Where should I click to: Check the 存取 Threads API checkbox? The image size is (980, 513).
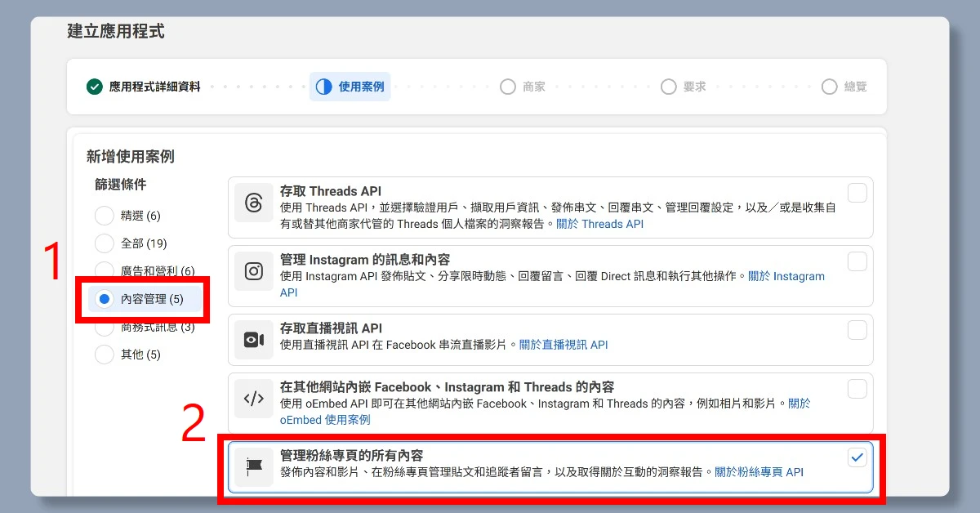857,193
